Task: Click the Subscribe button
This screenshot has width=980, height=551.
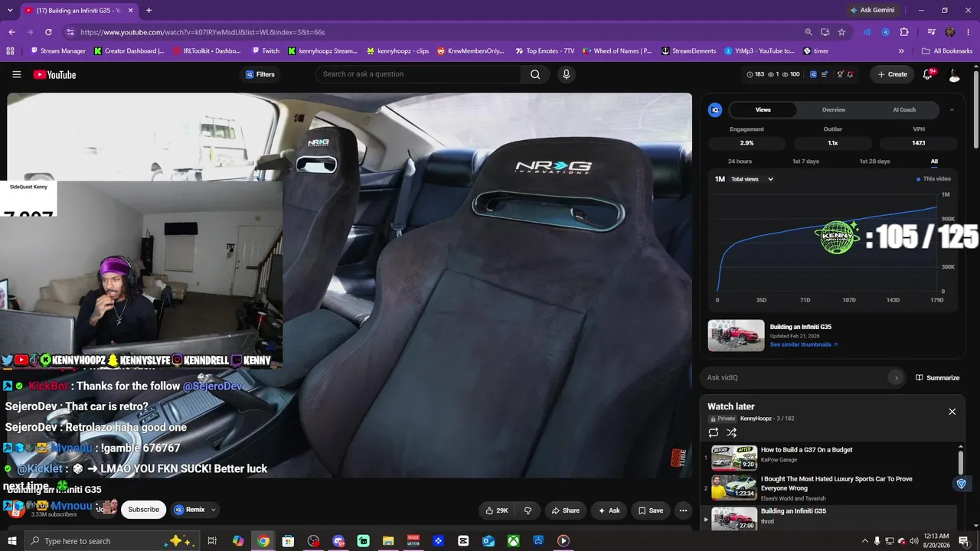Action: click(143, 510)
